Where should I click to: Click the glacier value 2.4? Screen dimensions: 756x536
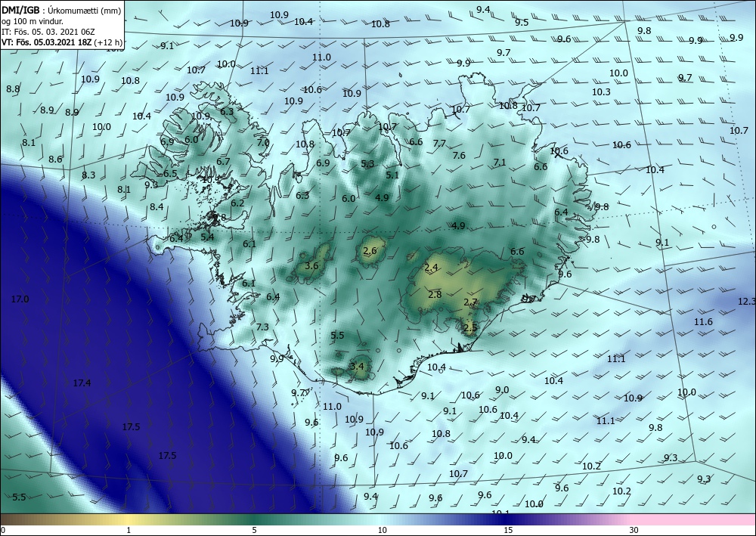(x=431, y=268)
